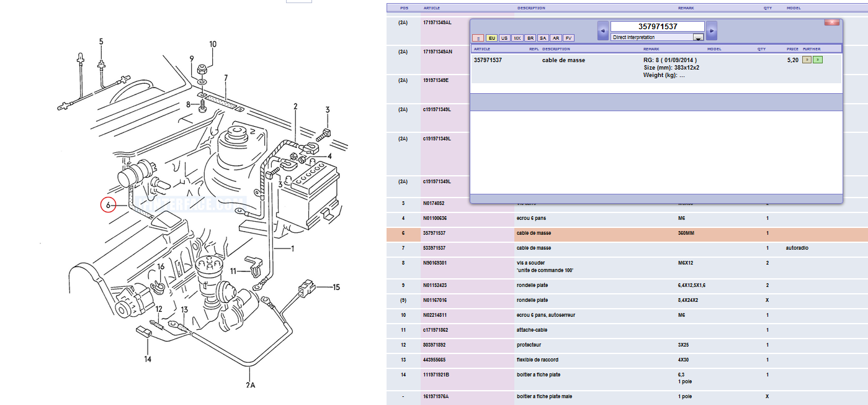Click the FURTHER column header in popup
This screenshot has height=405, width=868.
811,48
